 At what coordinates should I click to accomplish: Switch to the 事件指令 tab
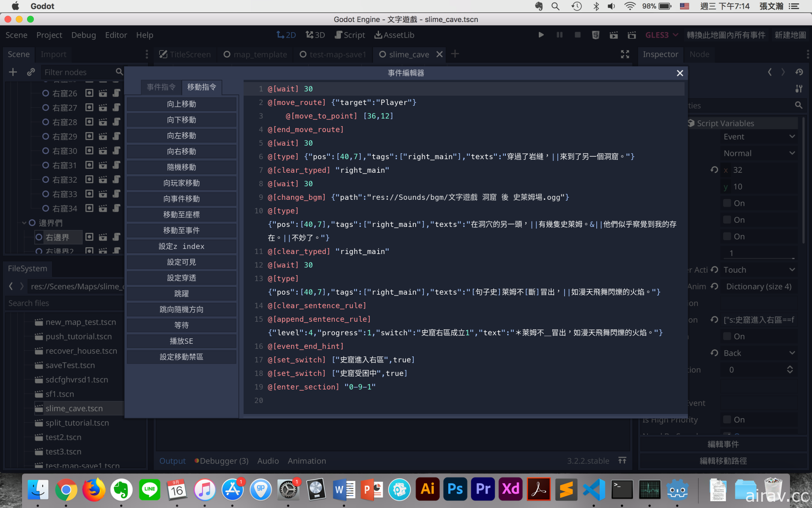tap(161, 87)
